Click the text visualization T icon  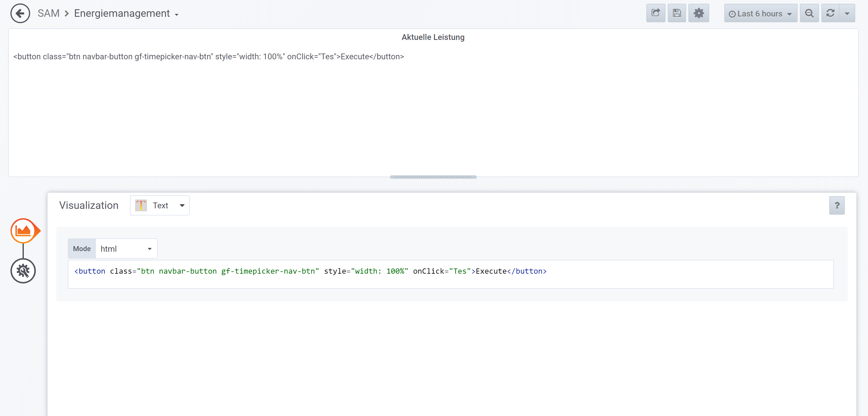click(x=141, y=205)
